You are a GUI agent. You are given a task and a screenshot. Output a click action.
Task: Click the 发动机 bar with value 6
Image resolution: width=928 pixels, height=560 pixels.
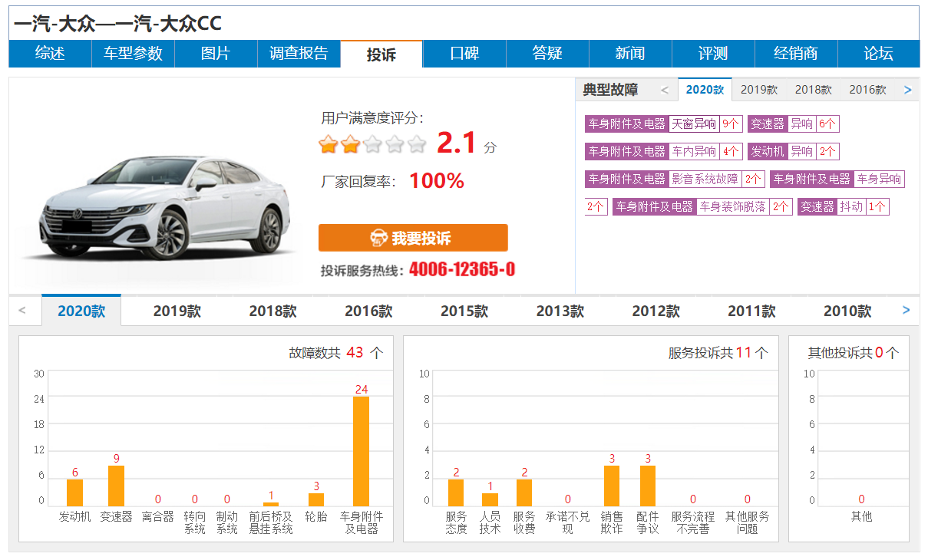pyautogui.click(x=74, y=492)
